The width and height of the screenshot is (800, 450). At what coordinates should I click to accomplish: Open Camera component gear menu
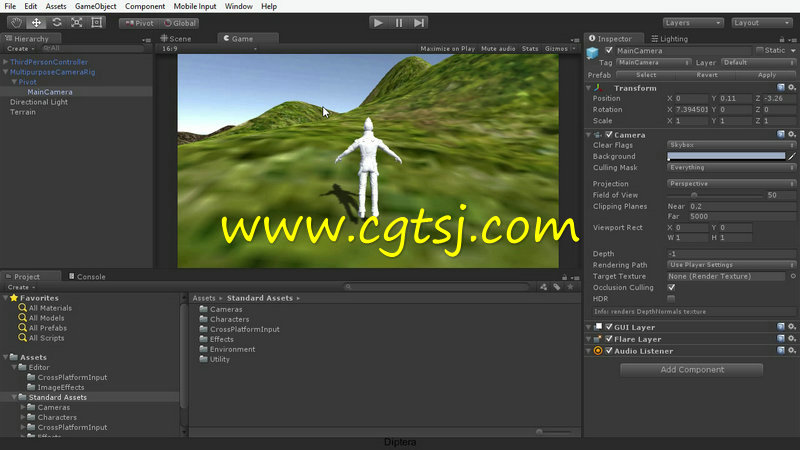coord(792,134)
